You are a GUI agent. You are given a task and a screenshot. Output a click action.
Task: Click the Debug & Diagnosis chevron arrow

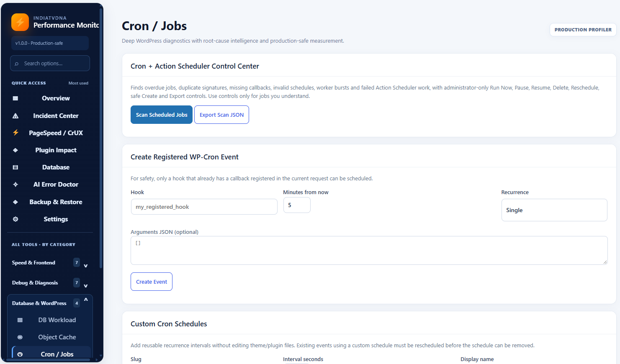pyautogui.click(x=86, y=286)
